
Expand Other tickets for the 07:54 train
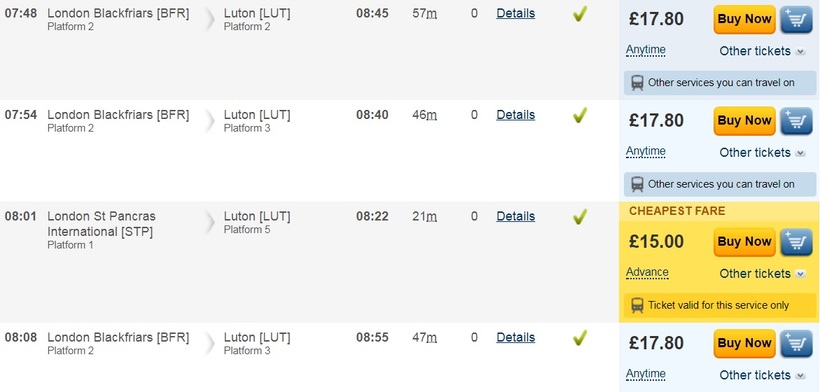(x=762, y=153)
